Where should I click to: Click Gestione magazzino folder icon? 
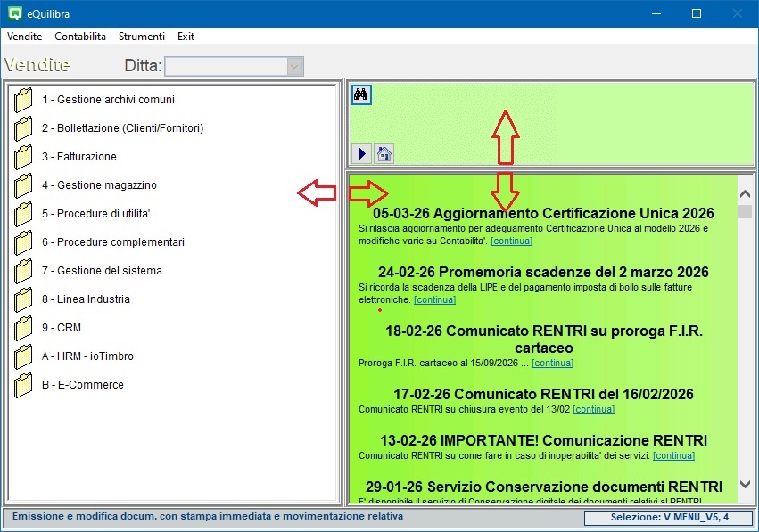point(24,186)
